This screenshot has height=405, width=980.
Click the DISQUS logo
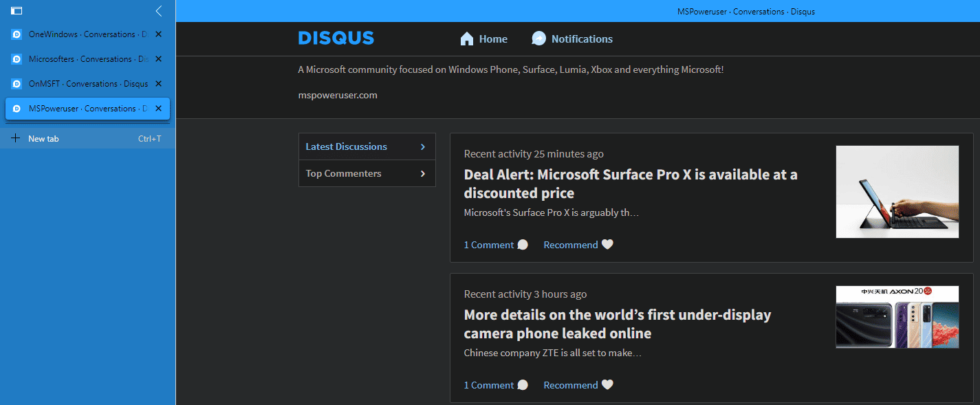(x=336, y=39)
